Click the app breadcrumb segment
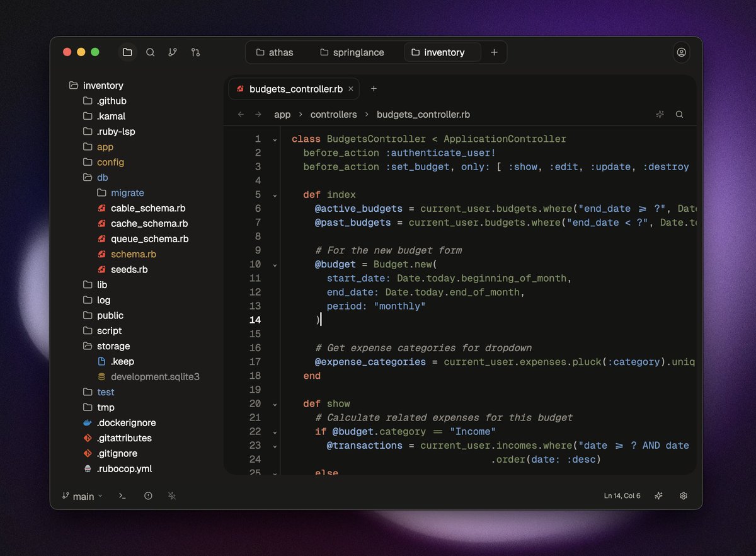Image resolution: width=756 pixels, height=556 pixels. (282, 115)
